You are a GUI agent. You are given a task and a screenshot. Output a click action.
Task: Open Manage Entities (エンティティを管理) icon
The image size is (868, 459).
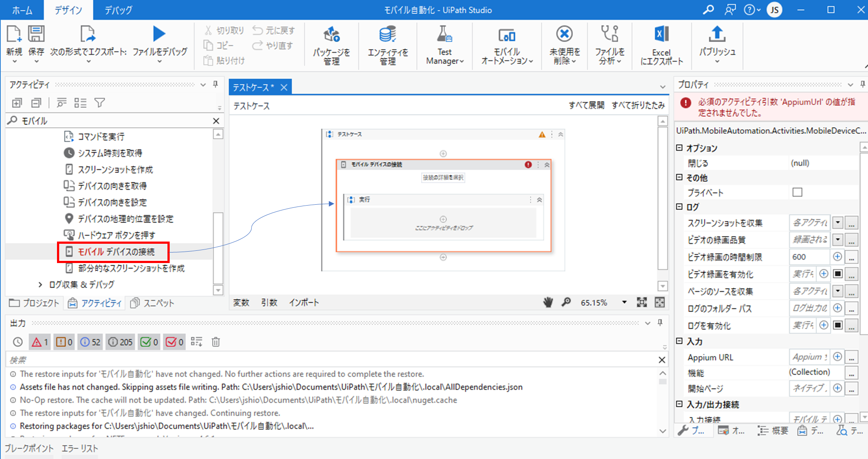(x=388, y=34)
